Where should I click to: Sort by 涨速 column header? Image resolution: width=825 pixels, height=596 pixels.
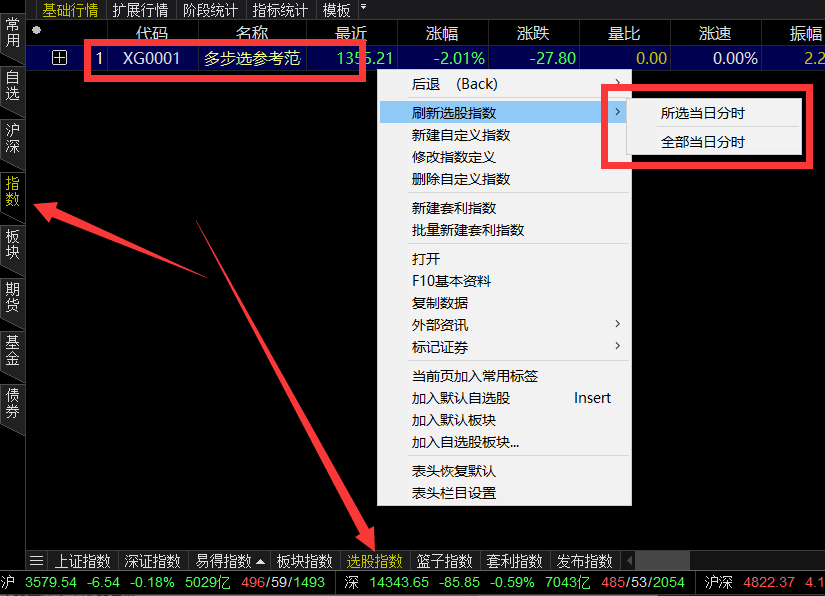tap(715, 33)
